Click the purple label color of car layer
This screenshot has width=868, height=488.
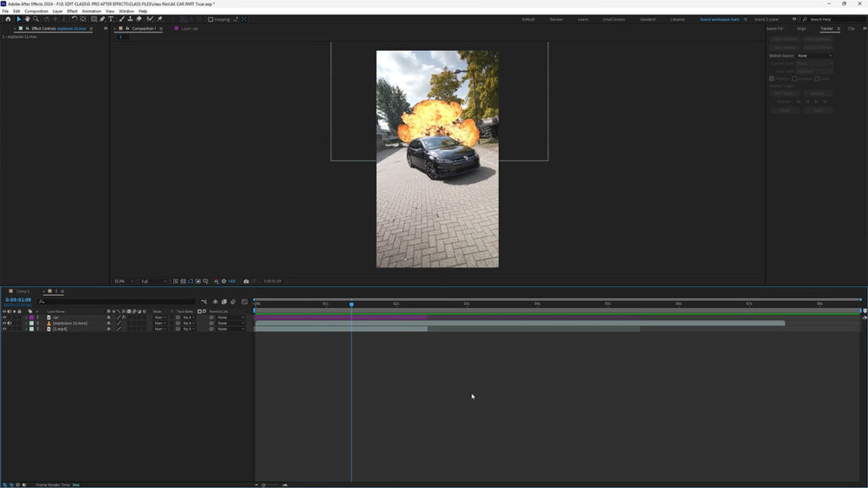(x=31, y=317)
